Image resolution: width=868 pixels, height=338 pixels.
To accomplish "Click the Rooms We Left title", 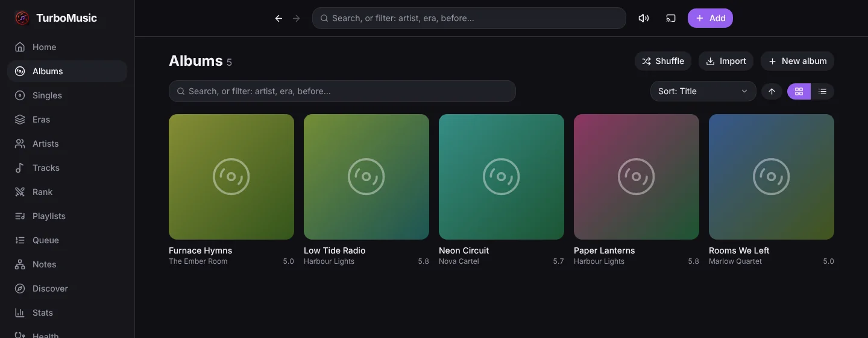I will pyautogui.click(x=739, y=250).
